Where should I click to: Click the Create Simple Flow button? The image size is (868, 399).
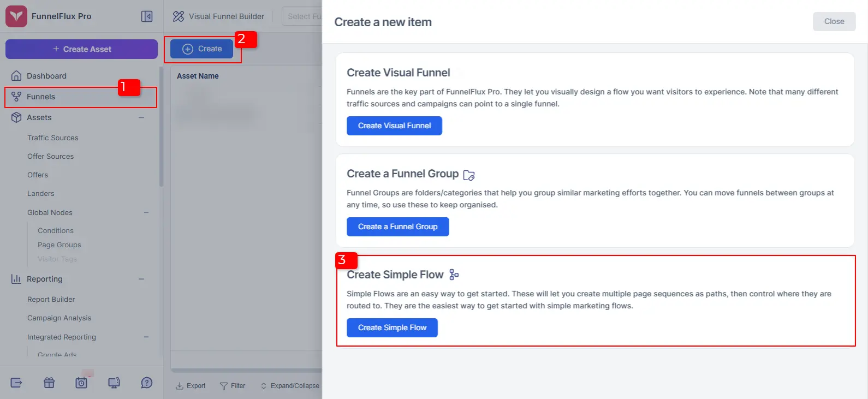[x=392, y=327]
